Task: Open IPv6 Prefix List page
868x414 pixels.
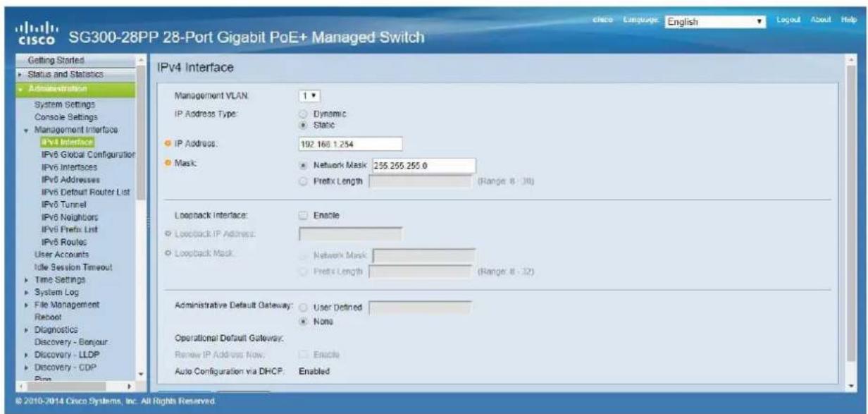Action: point(69,229)
